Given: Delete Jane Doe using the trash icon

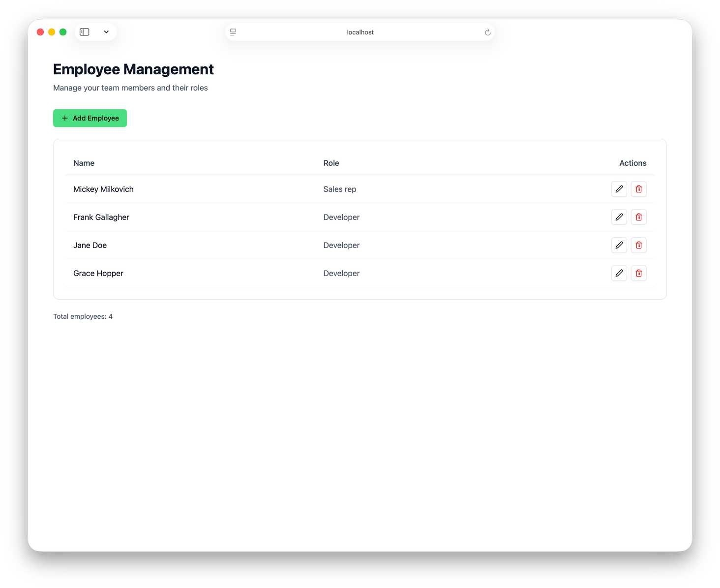Looking at the screenshot, I should [x=638, y=245].
